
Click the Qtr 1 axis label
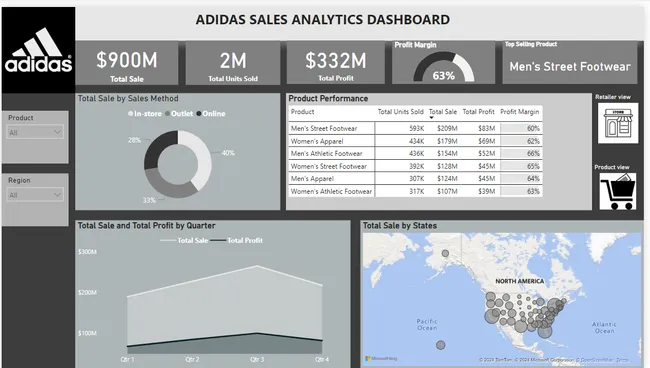[127, 359]
